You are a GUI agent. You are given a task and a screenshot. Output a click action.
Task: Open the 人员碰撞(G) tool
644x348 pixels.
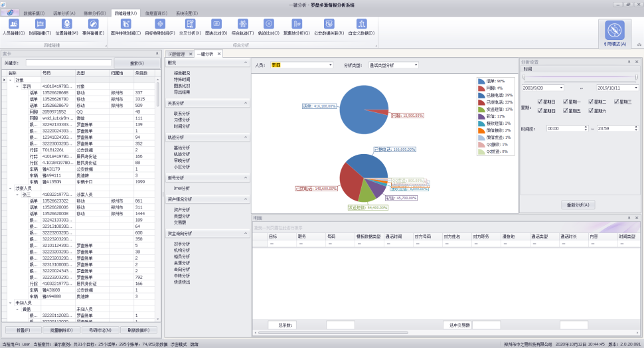pyautogui.click(x=13, y=27)
